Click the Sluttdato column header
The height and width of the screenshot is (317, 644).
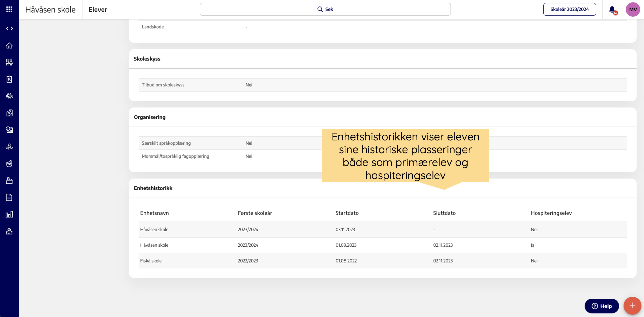point(444,213)
